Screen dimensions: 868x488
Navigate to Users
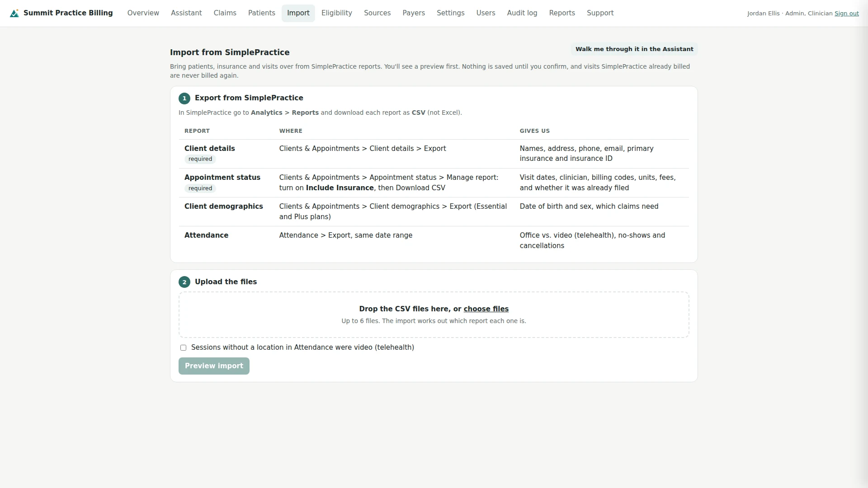[x=486, y=13]
